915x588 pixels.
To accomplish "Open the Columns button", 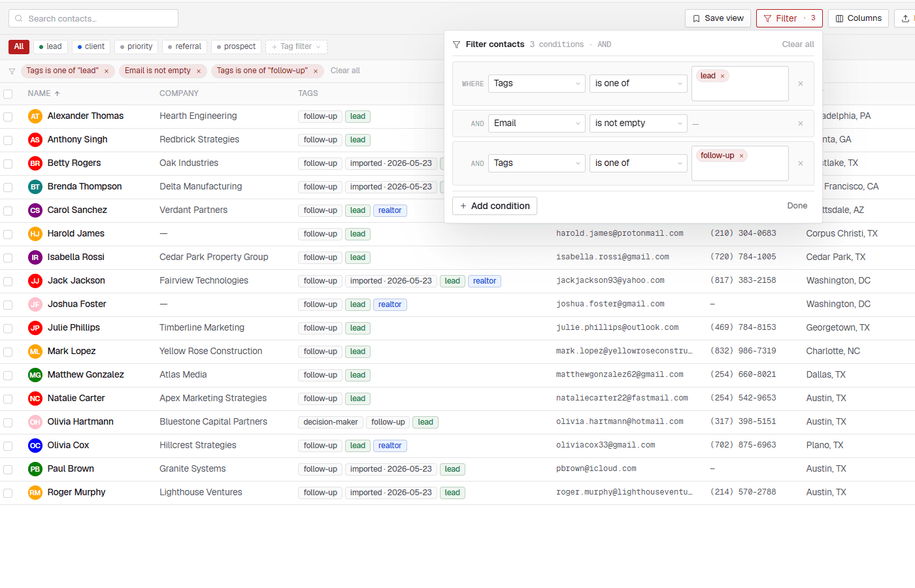I will (x=859, y=18).
